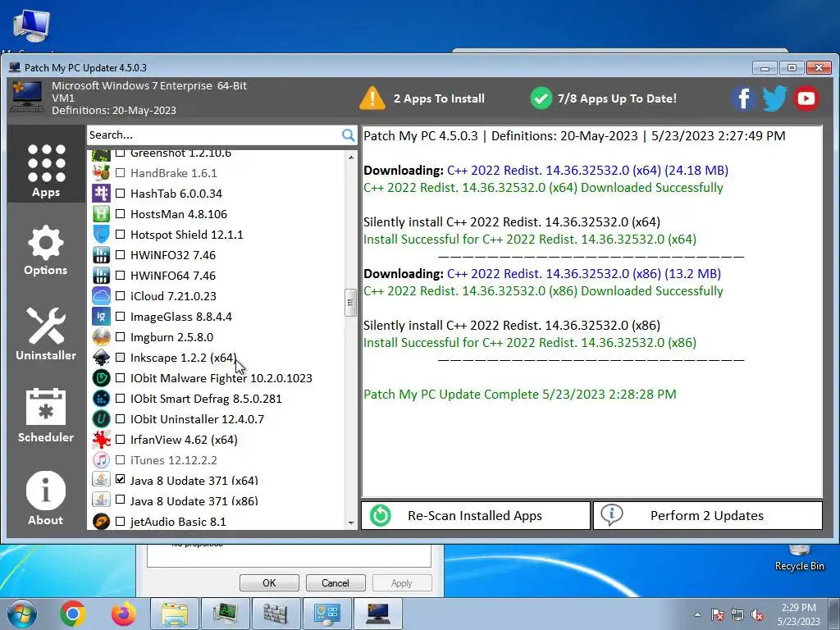This screenshot has width=840, height=630.
Task: Select the Imgburn 2.5.8.0 entry
Action: tap(171, 337)
